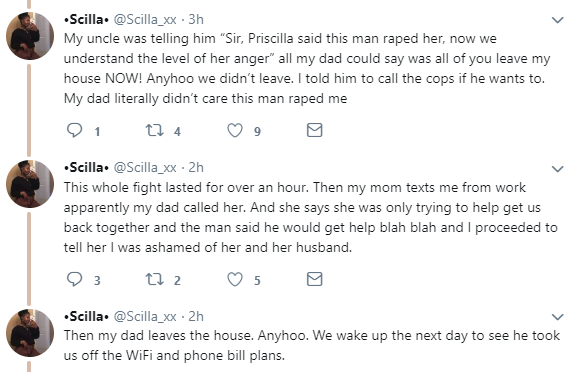Retweet the tweet with 2 retweets
This screenshot has height=372, width=588.
click(x=154, y=279)
